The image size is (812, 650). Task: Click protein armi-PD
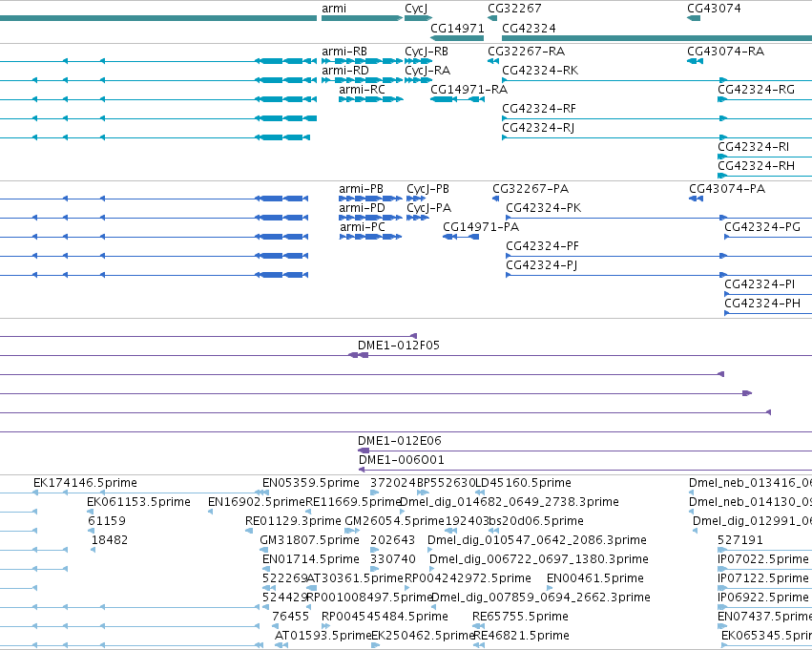click(x=362, y=208)
